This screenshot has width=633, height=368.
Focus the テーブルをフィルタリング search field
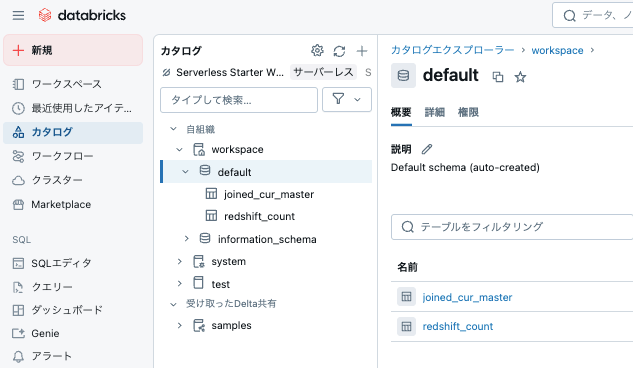[x=512, y=227]
